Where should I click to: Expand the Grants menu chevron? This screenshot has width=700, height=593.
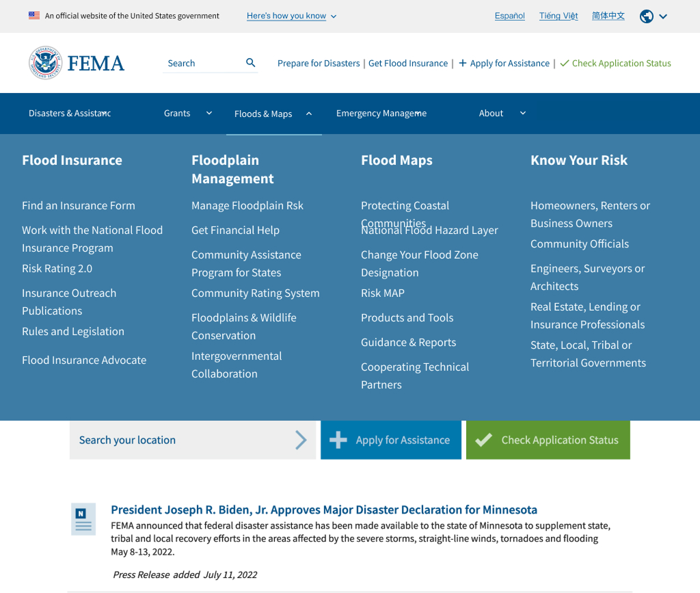pyautogui.click(x=209, y=113)
